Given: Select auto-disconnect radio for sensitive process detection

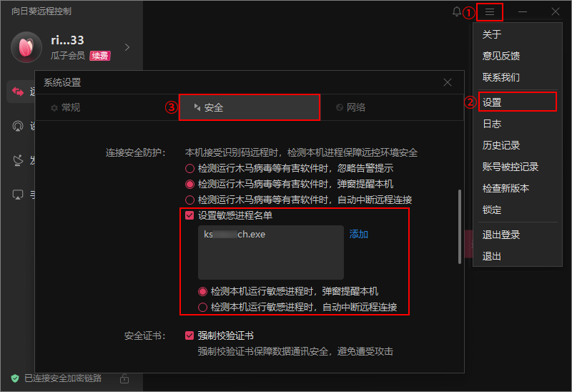Looking at the screenshot, I should coord(203,308).
